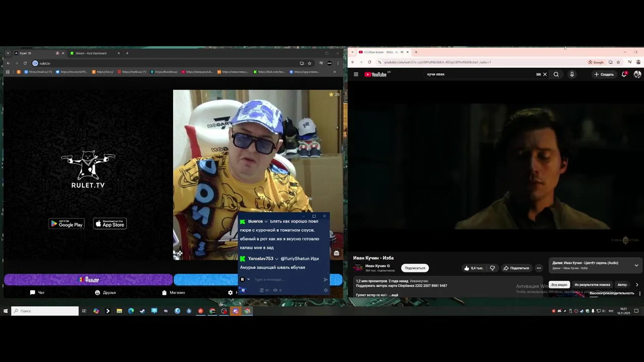Open the https://tanki.su/ bookmark
644x362 pixels.
click(132, 72)
